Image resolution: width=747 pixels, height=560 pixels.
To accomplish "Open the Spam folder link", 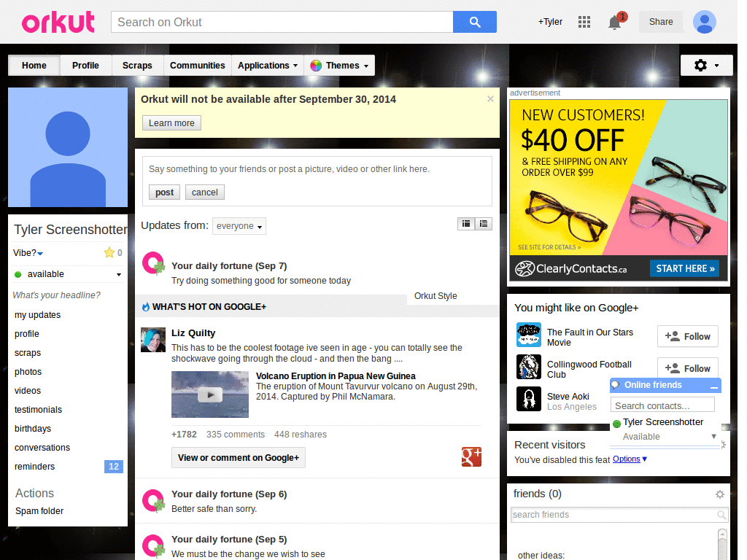I will 39,511.
